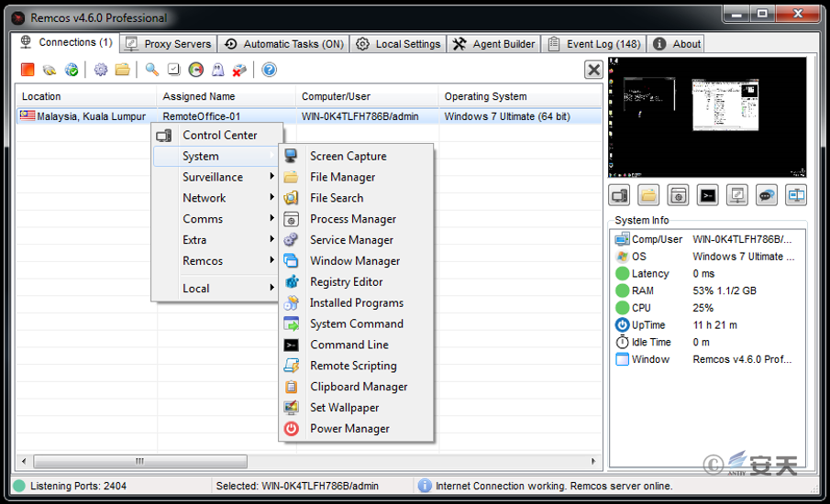Click the red stop listening icon
The width and height of the screenshot is (830, 504).
coord(28,70)
